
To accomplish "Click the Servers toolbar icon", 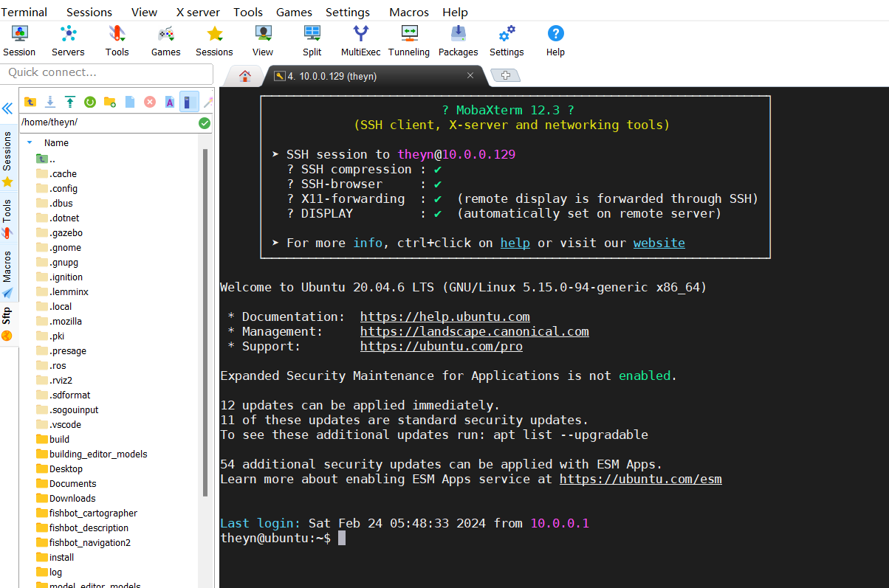I will coord(68,41).
